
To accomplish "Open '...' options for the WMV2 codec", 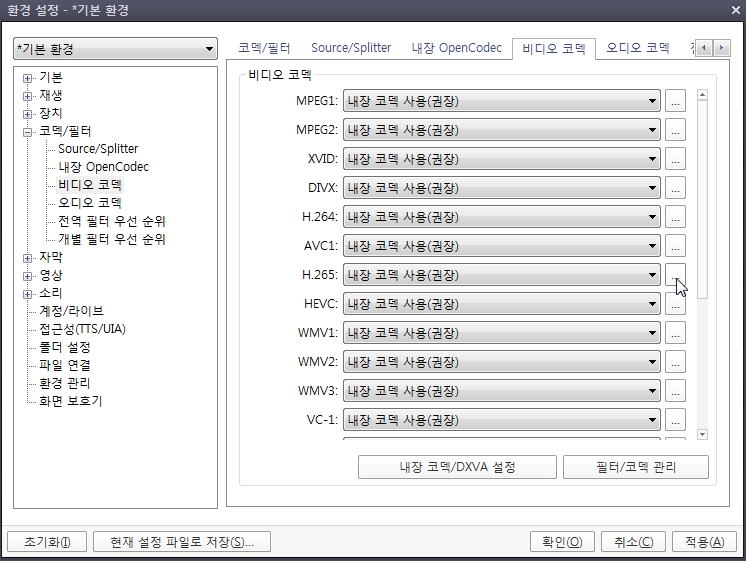I will [675, 362].
